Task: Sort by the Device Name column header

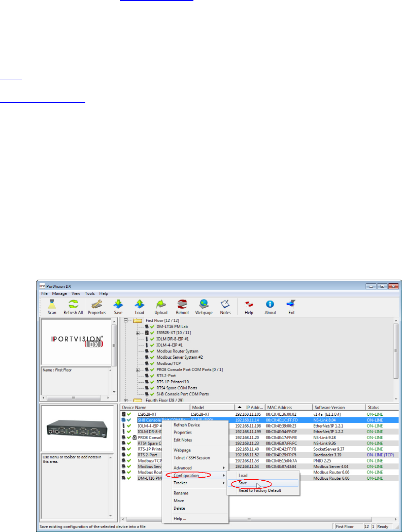Action: tap(155, 407)
